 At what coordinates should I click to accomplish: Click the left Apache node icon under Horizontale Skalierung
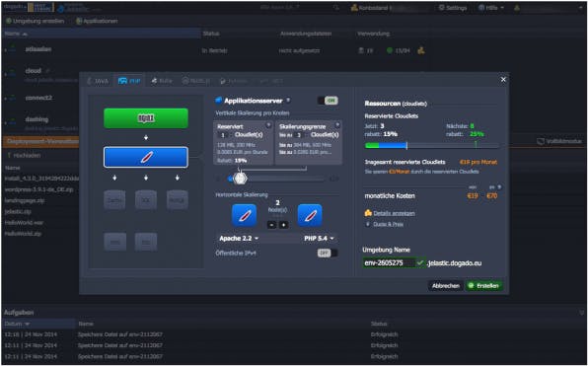[244, 215]
